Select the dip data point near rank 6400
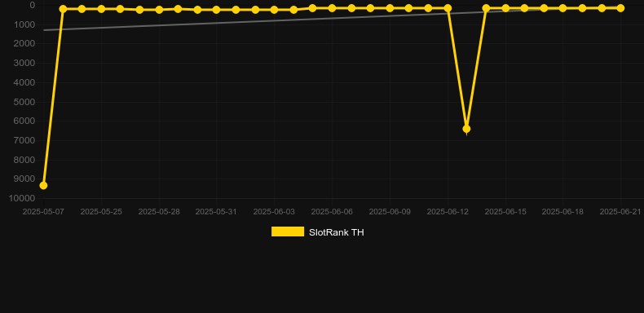This screenshot has width=644, height=313. tap(466, 129)
